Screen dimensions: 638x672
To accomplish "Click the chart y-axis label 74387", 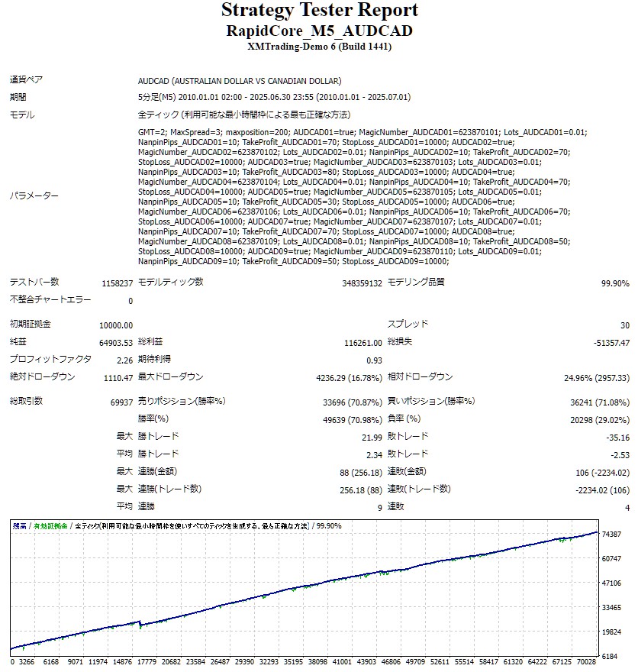I will point(611,535).
